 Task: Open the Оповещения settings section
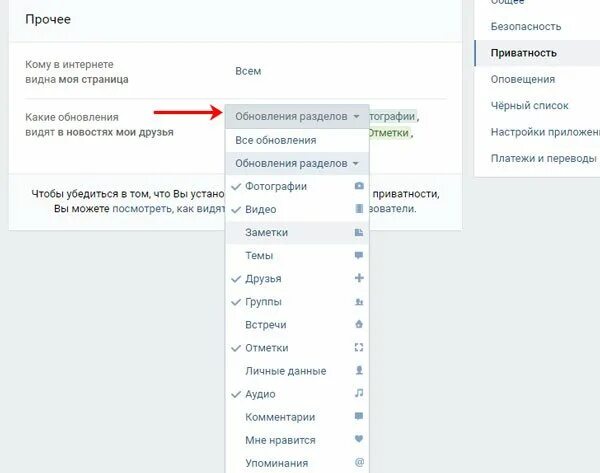[523, 79]
